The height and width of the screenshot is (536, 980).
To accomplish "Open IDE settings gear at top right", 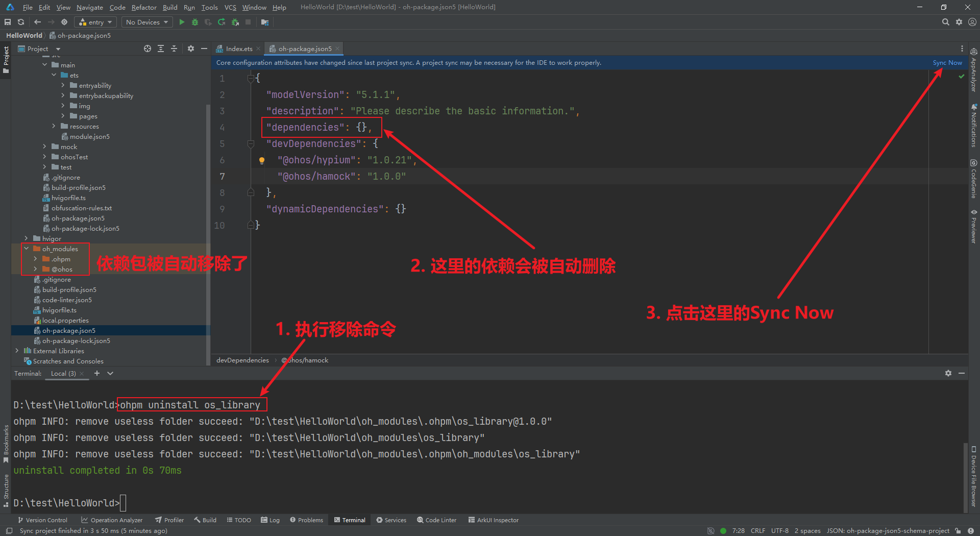I will point(959,22).
